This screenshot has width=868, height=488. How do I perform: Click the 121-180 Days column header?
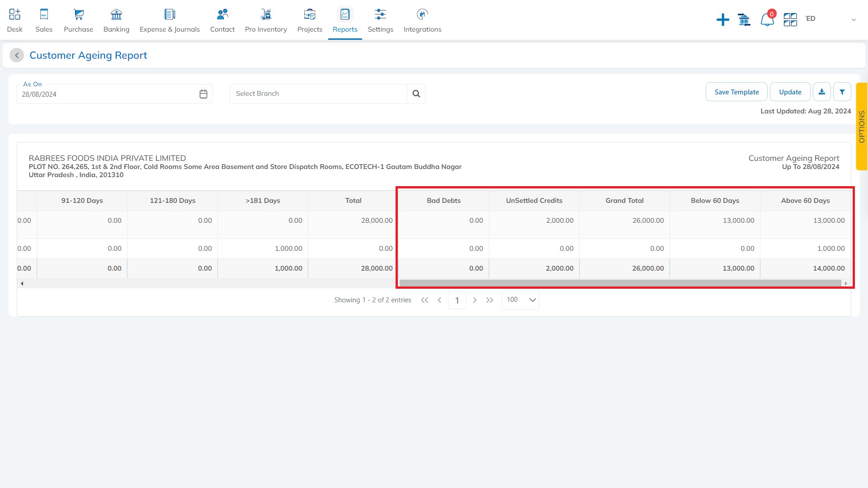(172, 201)
